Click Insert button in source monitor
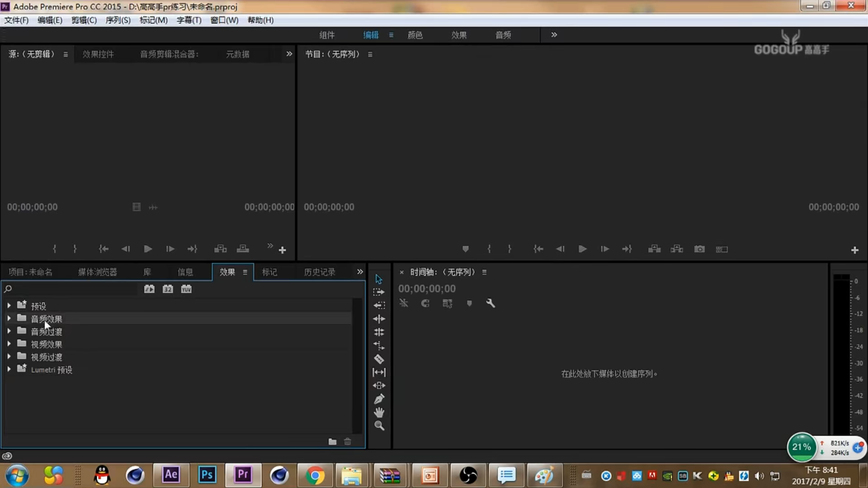The image size is (868, 488). pos(220,249)
